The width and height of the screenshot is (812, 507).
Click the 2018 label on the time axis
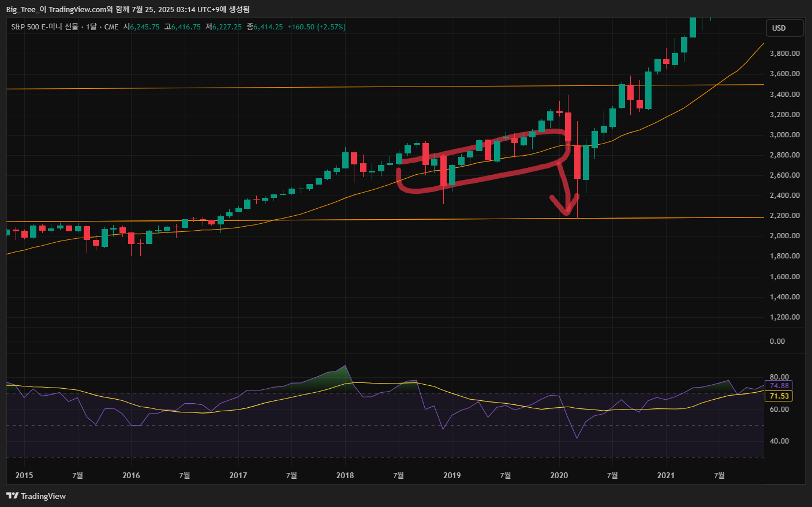tap(345, 475)
